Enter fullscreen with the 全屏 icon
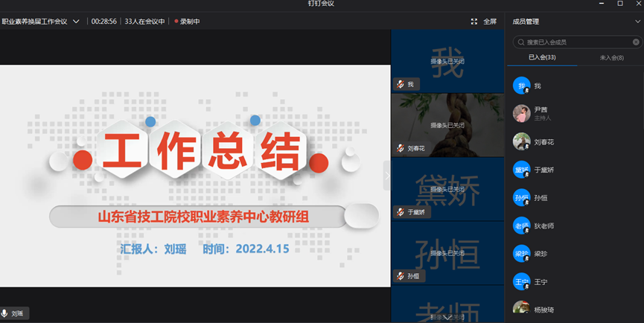This screenshot has height=323, width=644. click(474, 22)
